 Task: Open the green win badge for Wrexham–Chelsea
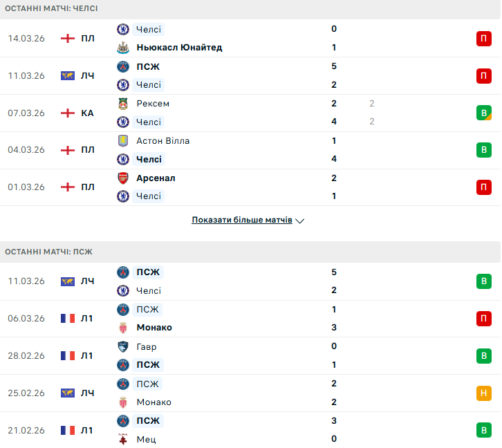[x=483, y=113]
